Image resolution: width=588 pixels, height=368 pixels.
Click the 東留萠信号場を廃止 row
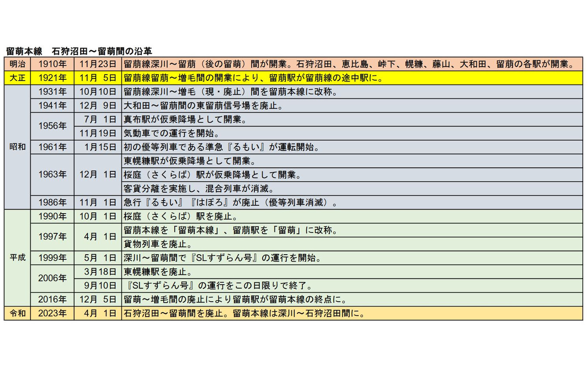pyautogui.click(x=352, y=106)
